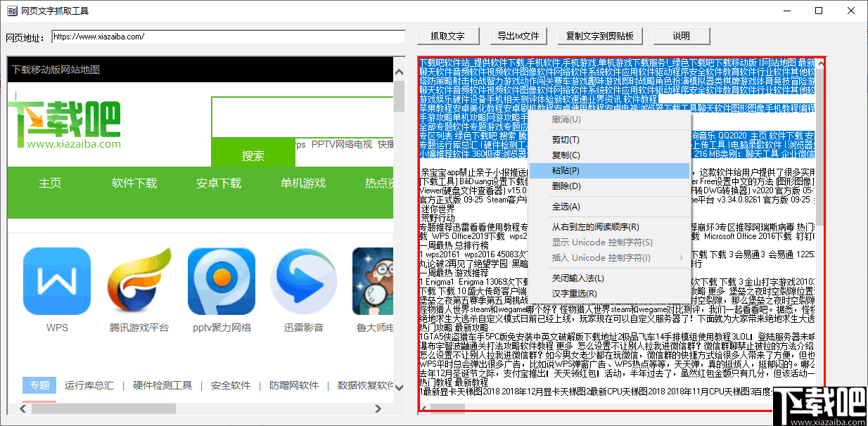Image resolution: width=868 pixels, height=426 pixels.
Task: Click the 抓取文字 button
Action: (x=448, y=36)
